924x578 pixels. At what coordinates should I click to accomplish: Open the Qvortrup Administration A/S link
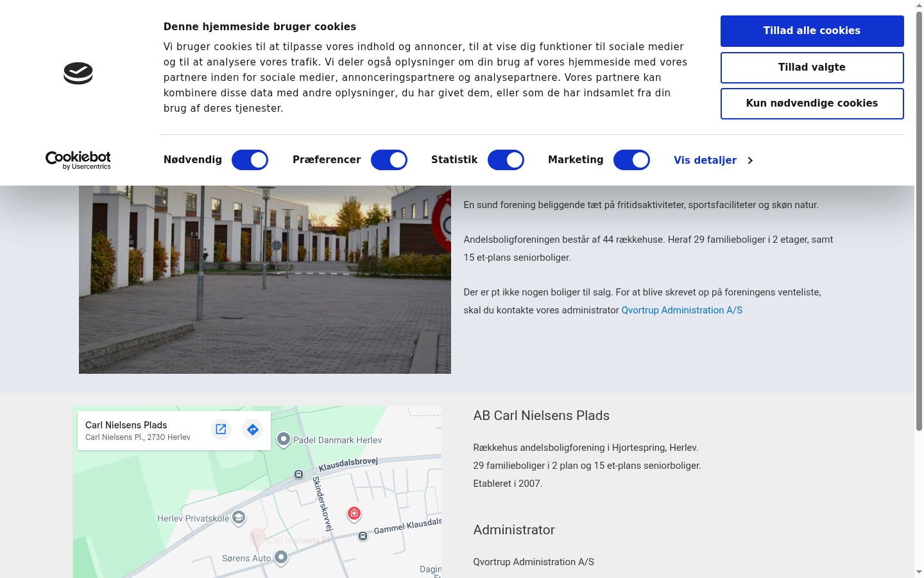click(x=682, y=310)
